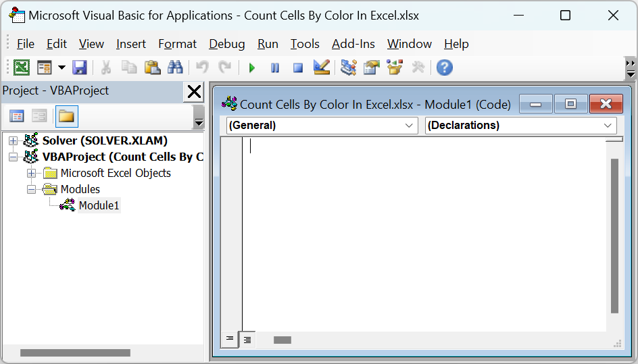Toggle Folders view in Project pane
638x364 pixels.
point(66,116)
